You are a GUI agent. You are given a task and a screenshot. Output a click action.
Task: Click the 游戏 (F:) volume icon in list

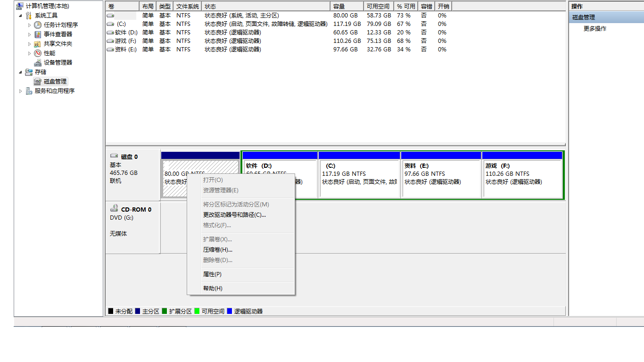click(110, 41)
